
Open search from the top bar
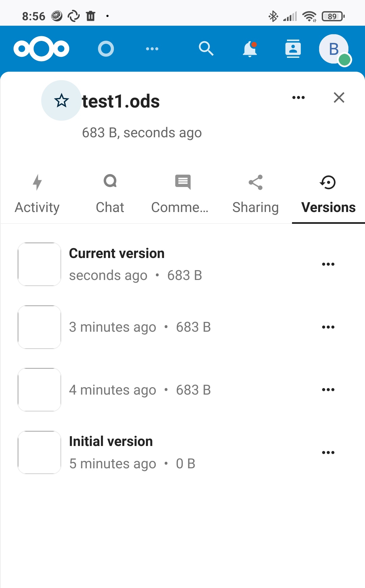206,49
